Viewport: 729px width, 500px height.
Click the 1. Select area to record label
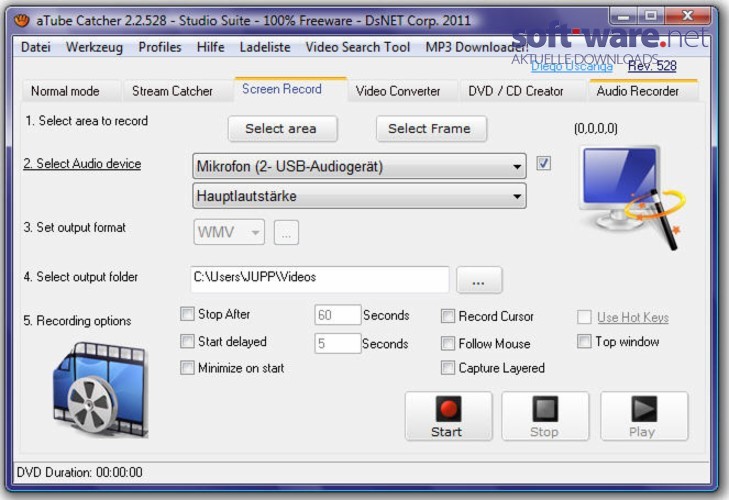click(x=86, y=121)
